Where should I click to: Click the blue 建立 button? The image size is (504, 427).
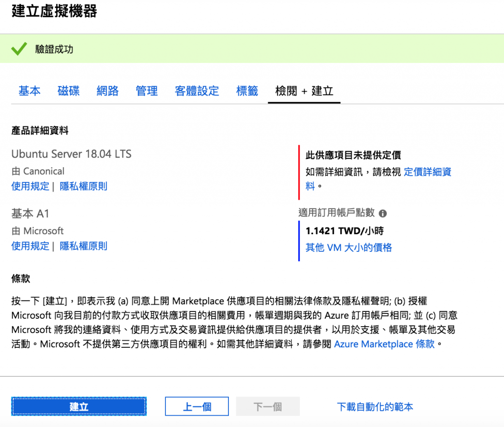tap(79, 406)
